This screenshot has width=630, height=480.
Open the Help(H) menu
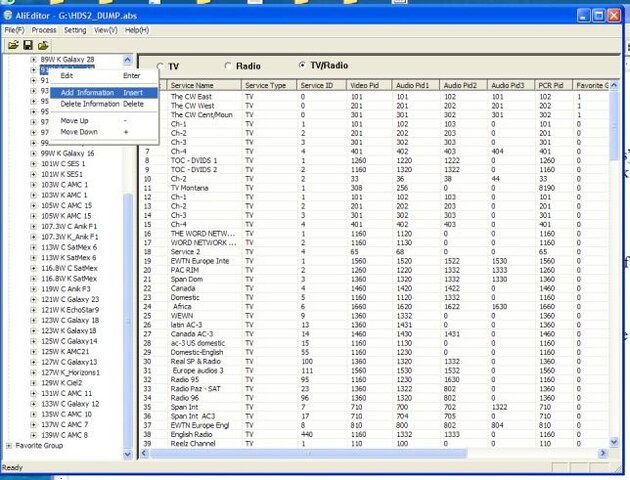coord(137,30)
